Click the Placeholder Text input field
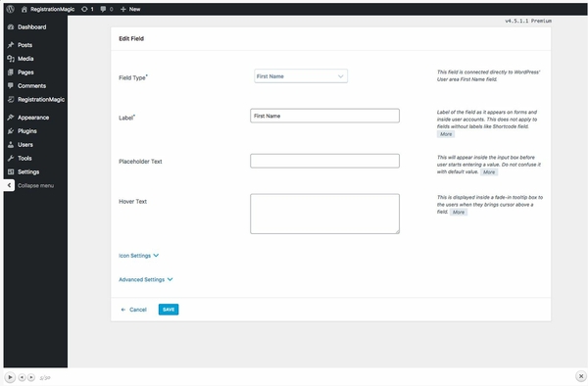 (x=324, y=161)
